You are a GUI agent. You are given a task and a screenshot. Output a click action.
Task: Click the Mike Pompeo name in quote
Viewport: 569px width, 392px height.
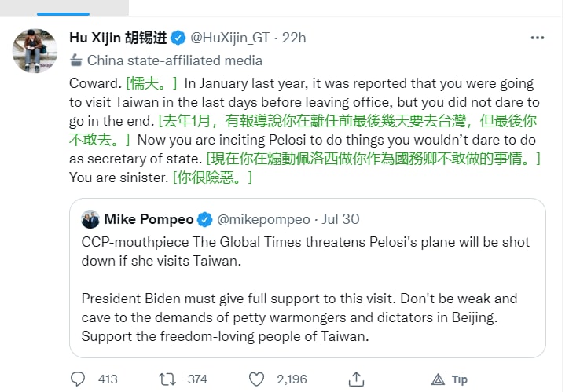tap(149, 218)
